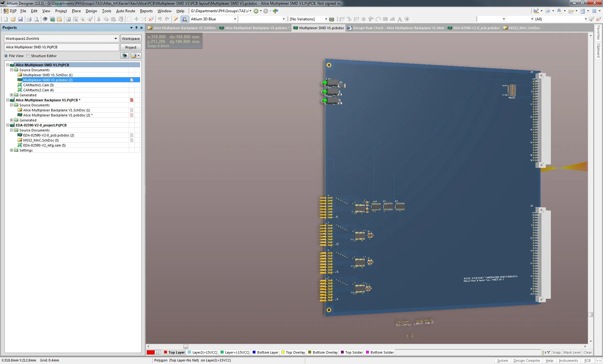603x364 pixels.
Task: Click the Clear Filter icon next to Deselect
Action: coord(151,19)
